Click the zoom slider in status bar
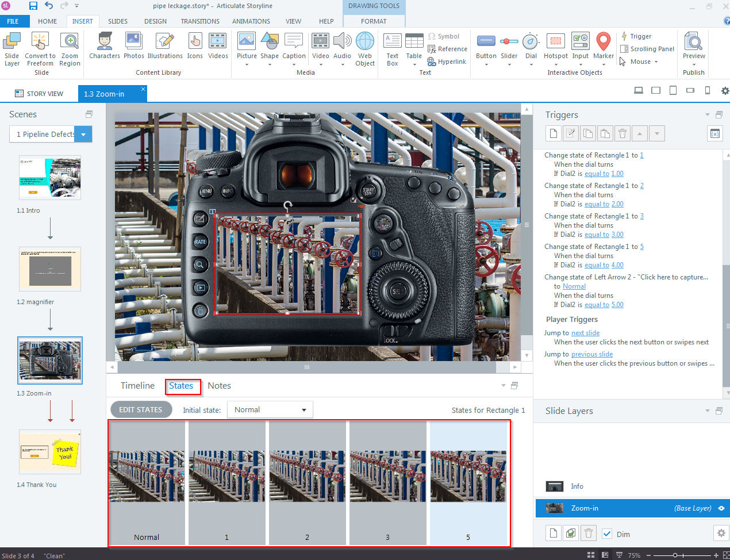Viewport: 730px width, 560px height. 675,555
